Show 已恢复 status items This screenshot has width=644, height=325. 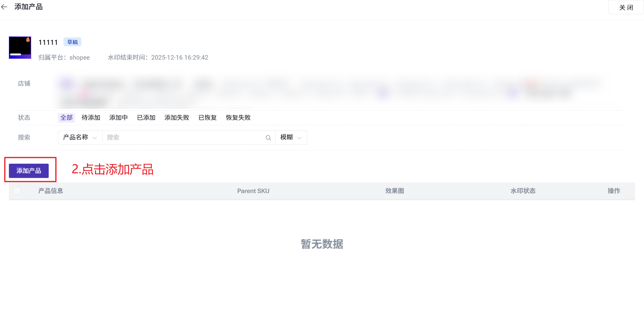tap(208, 118)
